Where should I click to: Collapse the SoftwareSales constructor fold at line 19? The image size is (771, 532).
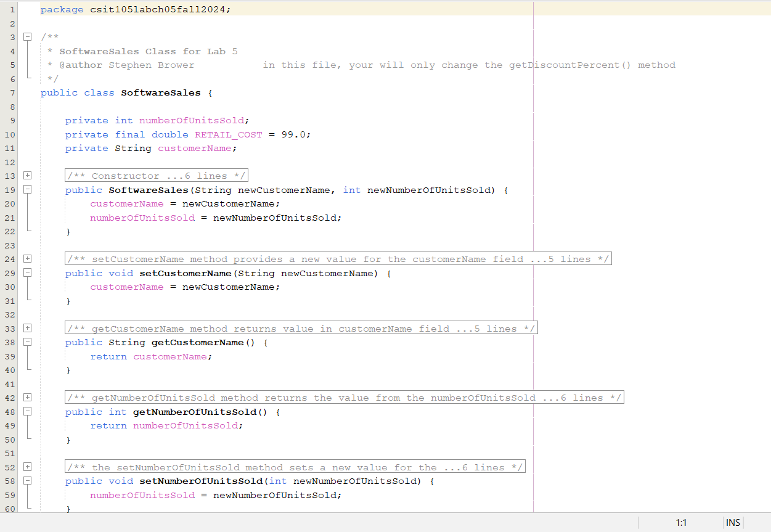pyautogui.click(x=27, y=190)
